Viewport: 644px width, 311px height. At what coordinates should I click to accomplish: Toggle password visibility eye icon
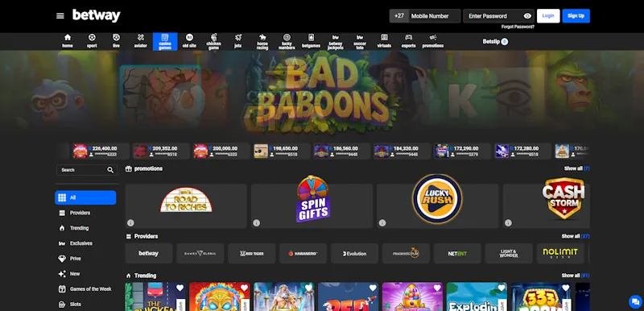527,16
